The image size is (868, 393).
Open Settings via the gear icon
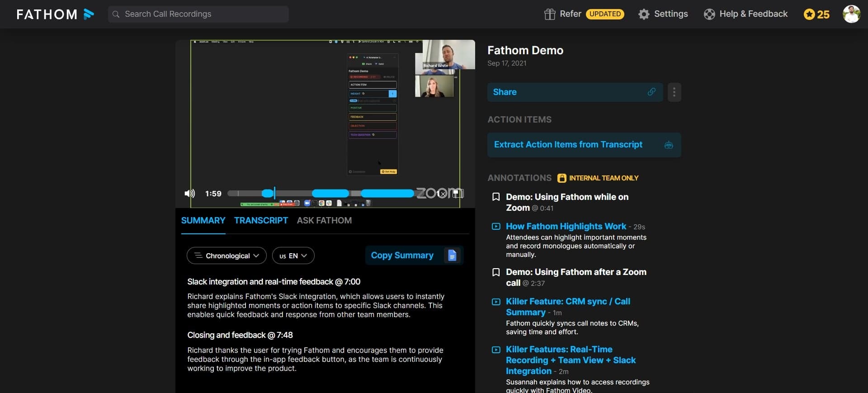pos(644,14)
